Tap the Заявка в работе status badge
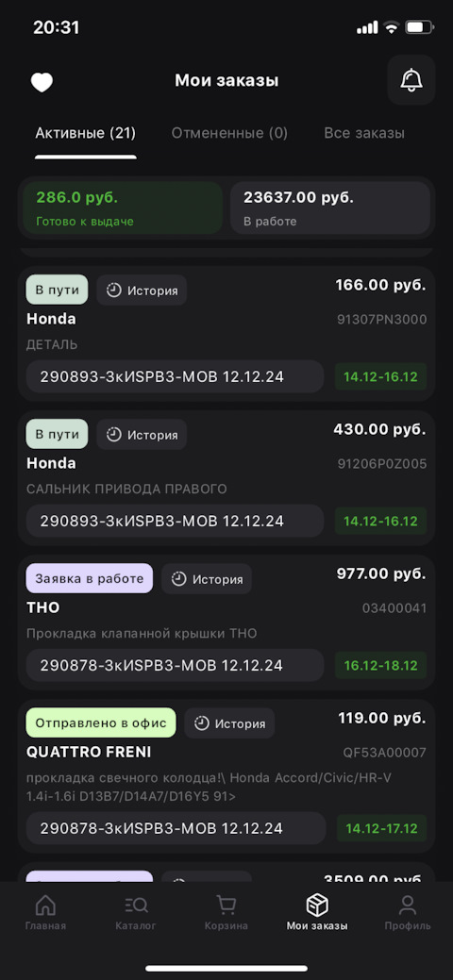Image resolution: width=453 pixels, height=980 pixels. (x=89, y=579)
